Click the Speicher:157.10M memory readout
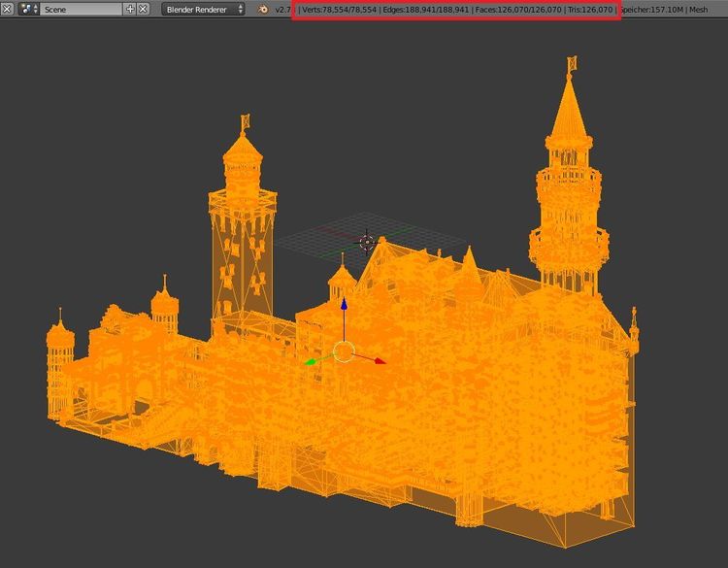Image resolution: width=728 pixels, height=568 pixels. [652, 10]
